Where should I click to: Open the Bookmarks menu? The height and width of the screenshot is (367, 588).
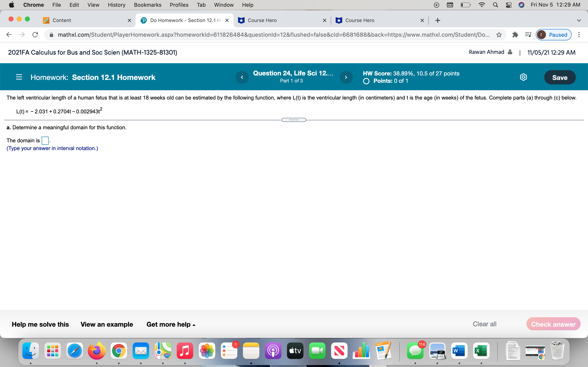[147, 5]
